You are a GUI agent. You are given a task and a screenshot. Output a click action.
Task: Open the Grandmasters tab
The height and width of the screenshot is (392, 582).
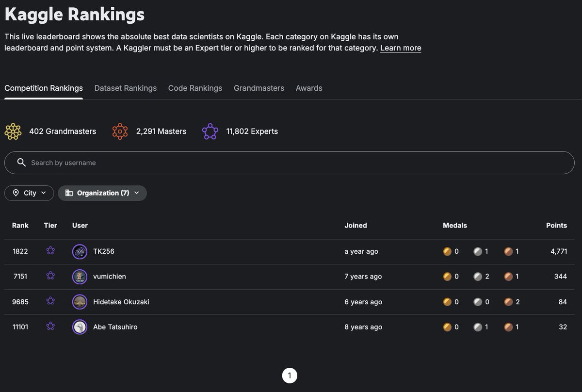(x=259, y=88)
